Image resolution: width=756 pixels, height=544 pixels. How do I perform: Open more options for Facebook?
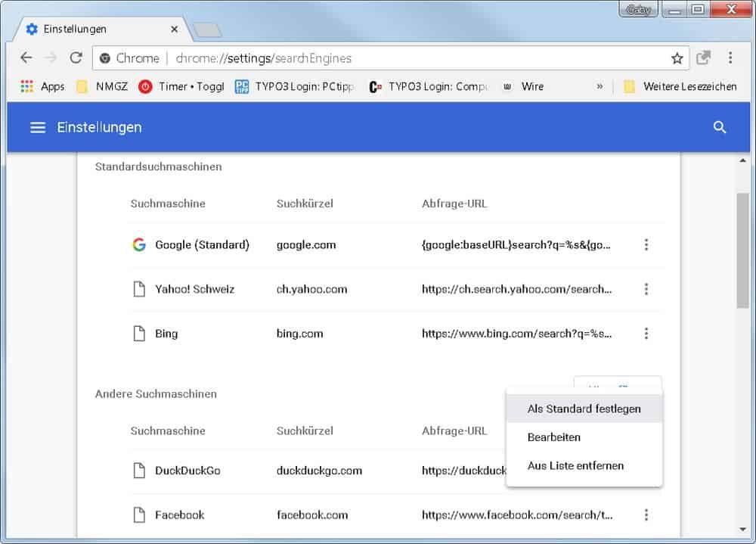pyautogui.click(x=646, y=515)
